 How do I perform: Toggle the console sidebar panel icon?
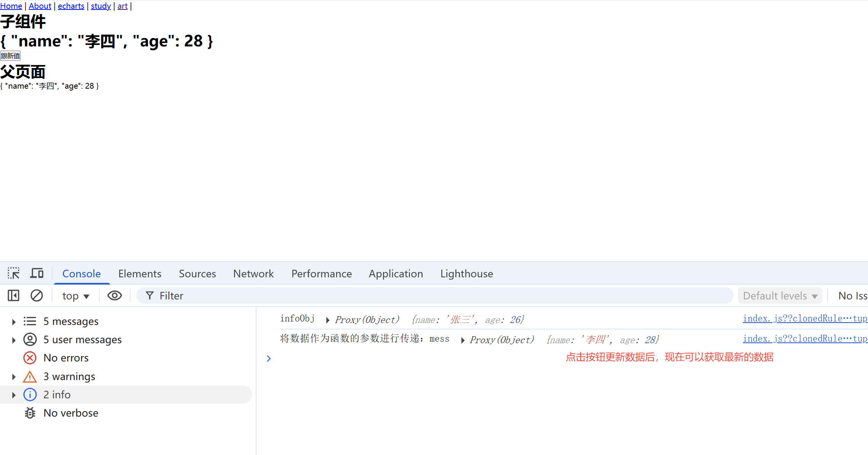14,296
